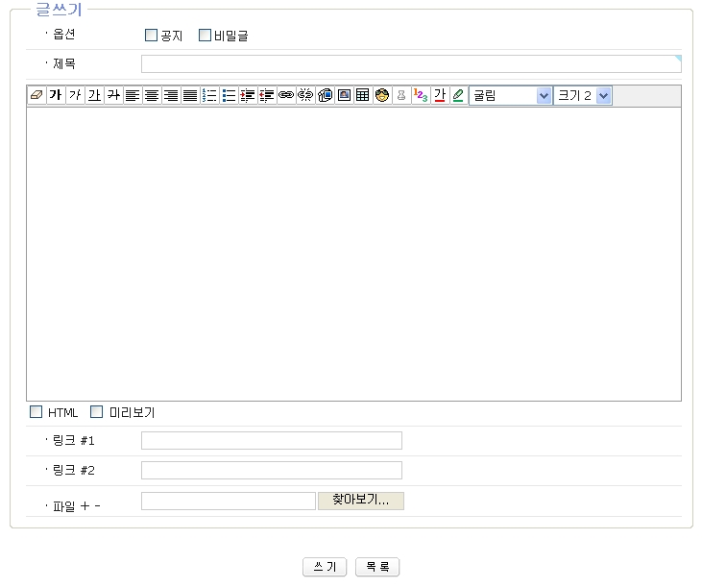
Task: Open the 굴림 font family dropdown
Action: (511, 96)
